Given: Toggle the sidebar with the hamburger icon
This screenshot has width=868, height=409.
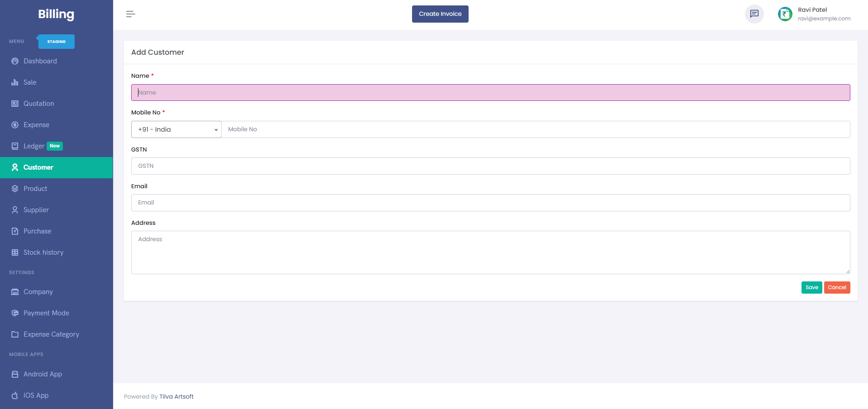Looking at the screenshot, I should (131, 14).
